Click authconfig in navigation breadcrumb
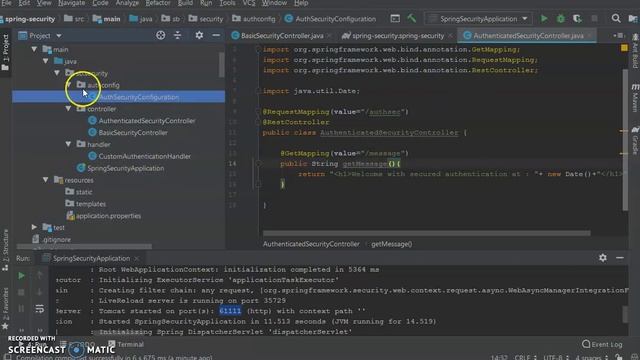This screenshot has width=640, height=360. [259, 19]
